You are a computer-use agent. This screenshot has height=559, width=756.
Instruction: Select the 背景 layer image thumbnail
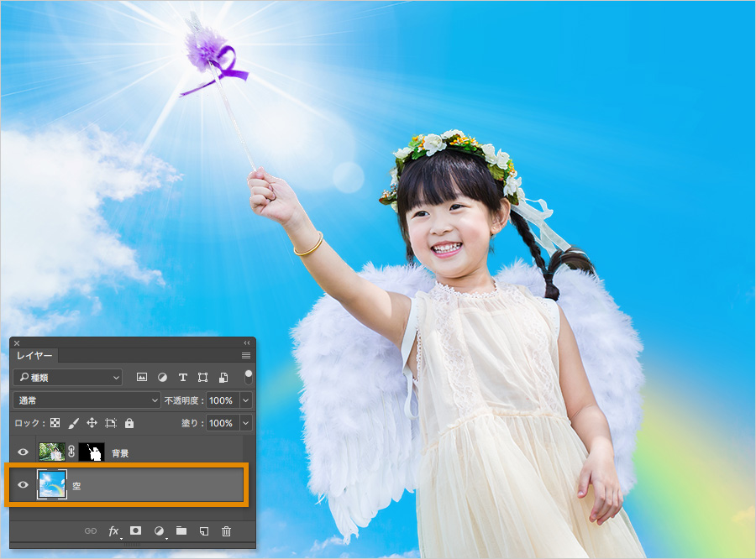point(51,452)
